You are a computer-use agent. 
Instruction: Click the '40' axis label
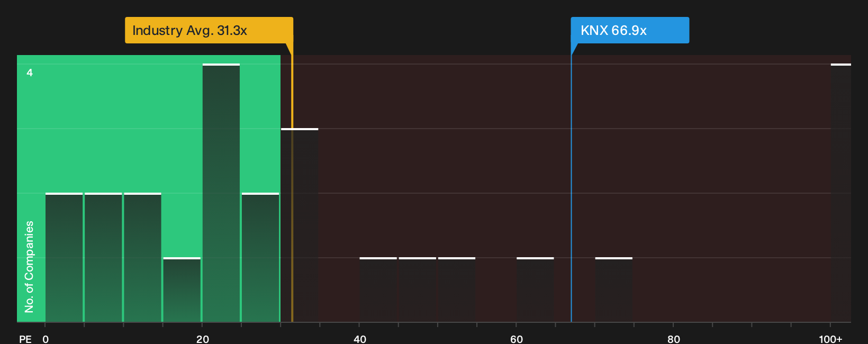coord(360,339)
